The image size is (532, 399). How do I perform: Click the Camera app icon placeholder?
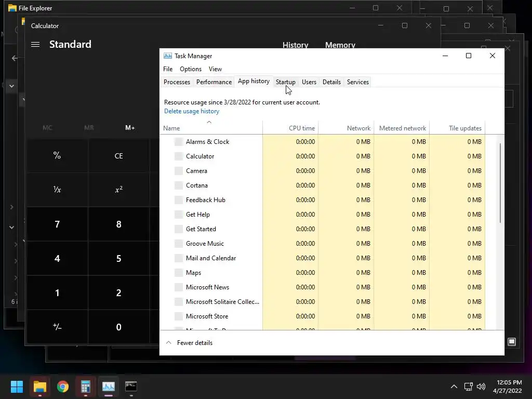click(179, 171)
